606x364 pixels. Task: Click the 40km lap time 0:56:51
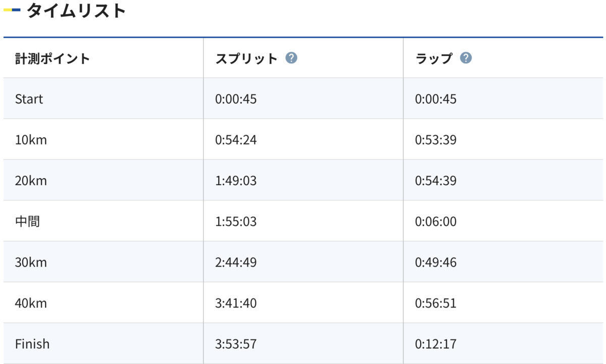tap(436, 303)
